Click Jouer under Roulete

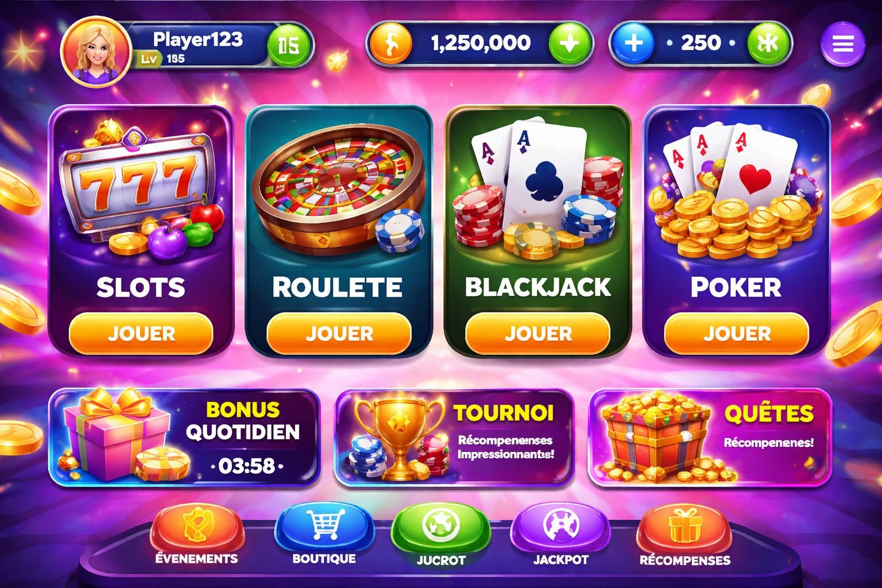pos(339,333)
